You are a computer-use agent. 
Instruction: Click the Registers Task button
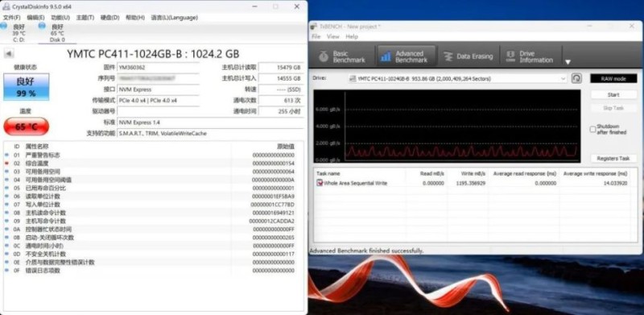(x=613, y=159)
